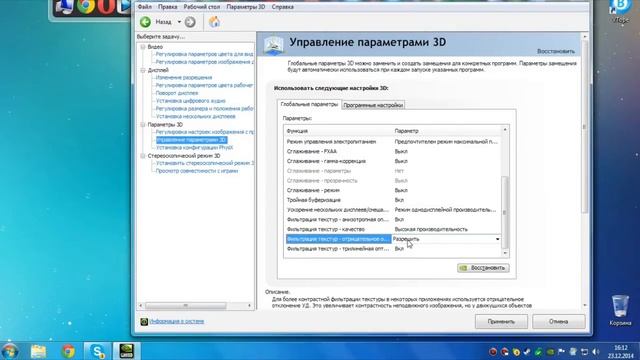Screen dimensions: 640x360
Task: Open File Explorer from the taskbar
Action: tap(38, 351)
